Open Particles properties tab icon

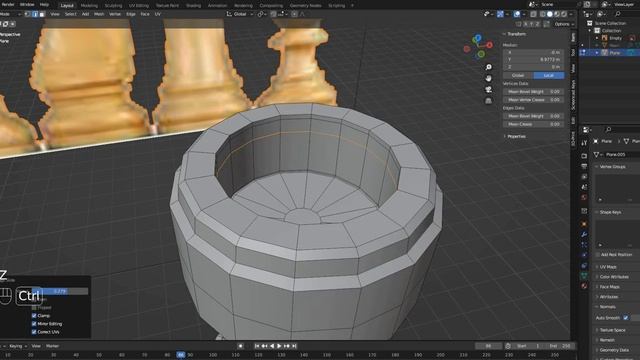(584, 244)
